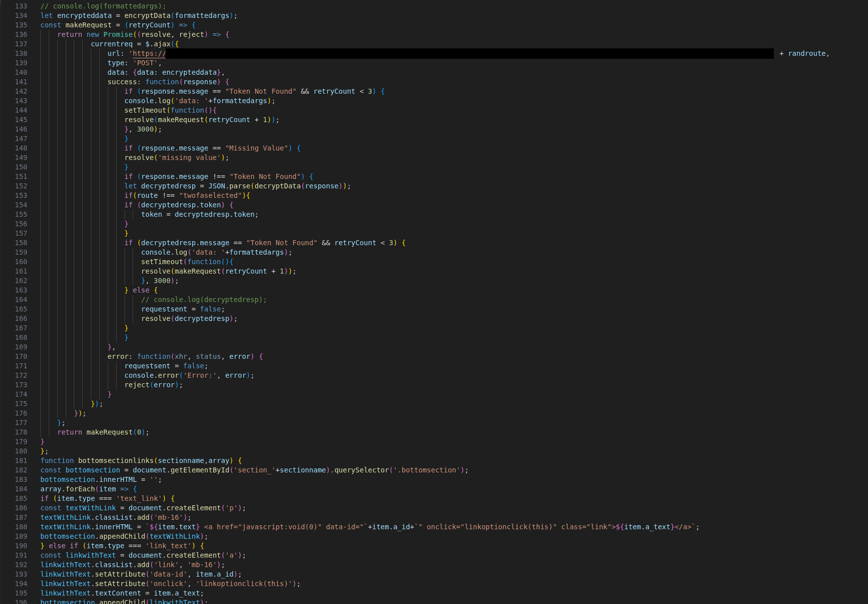Click the 'link_text' string in else-if
This screenshot has height=604, width=868.
click(x=168, y=546)
